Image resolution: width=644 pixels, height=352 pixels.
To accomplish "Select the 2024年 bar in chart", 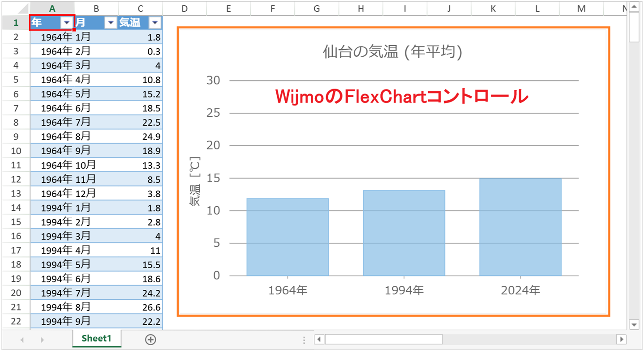I will point(520,227).
